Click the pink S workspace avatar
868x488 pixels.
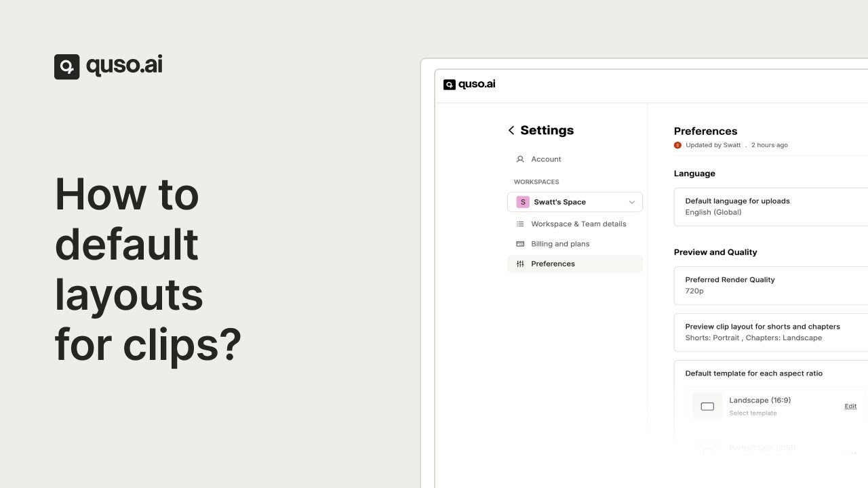pyautogui.click(x=523, y=202)
